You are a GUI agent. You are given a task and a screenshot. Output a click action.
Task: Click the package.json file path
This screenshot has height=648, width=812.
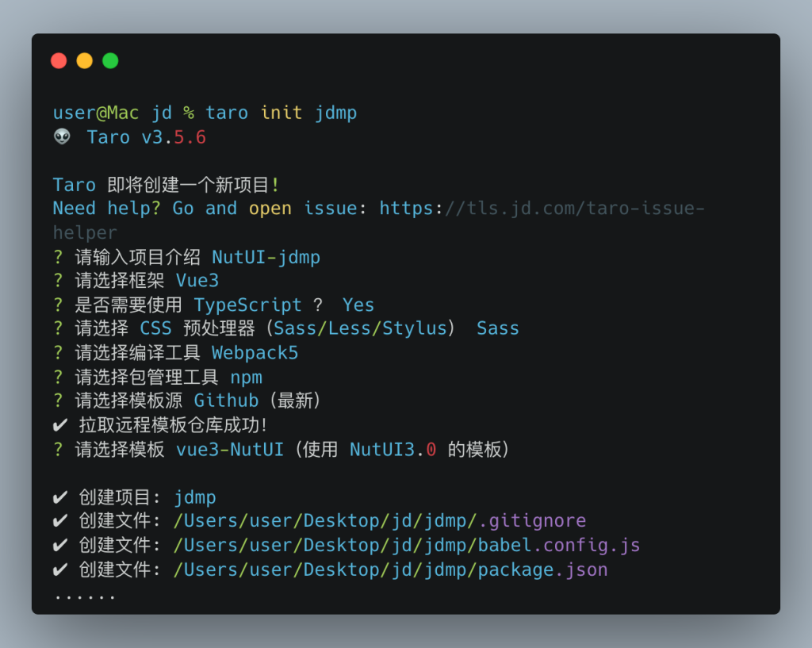click(390, 570)
